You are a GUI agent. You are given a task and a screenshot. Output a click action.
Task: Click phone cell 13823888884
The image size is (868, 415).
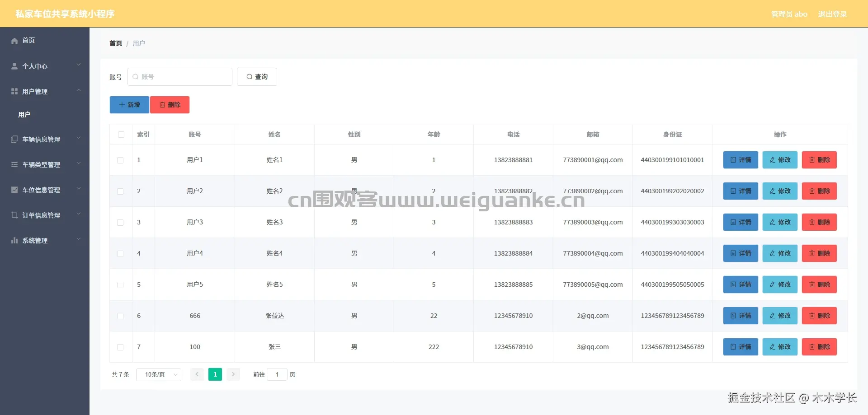coord(513,253)
